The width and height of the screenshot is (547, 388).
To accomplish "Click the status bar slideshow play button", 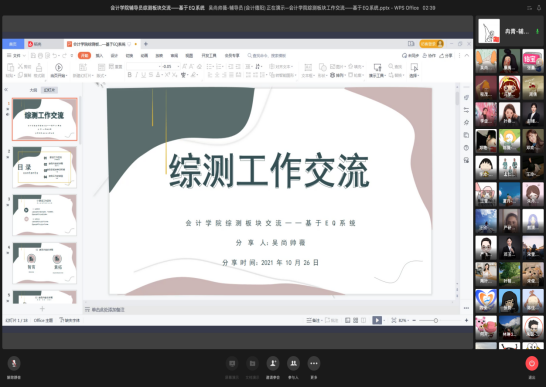I will (x=377, y=320).
